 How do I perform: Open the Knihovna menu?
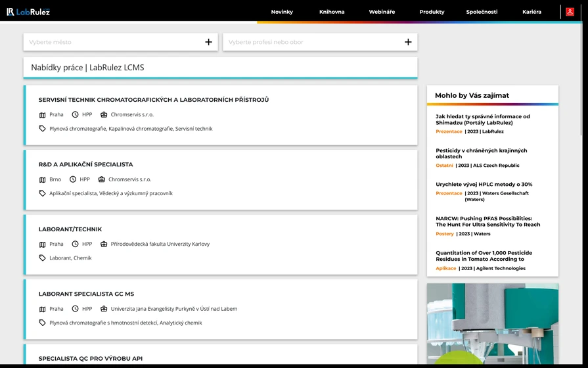click(332, 12)
